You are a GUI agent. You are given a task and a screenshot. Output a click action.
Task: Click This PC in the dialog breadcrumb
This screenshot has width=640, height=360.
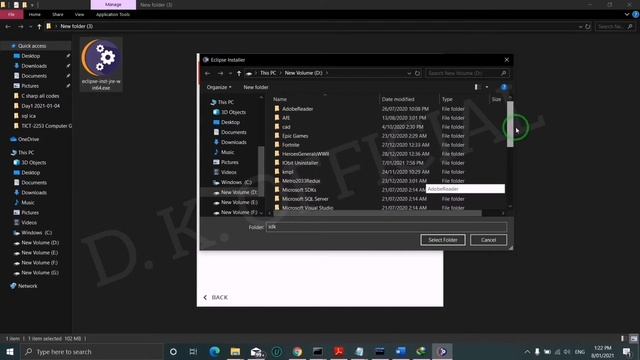268,73
